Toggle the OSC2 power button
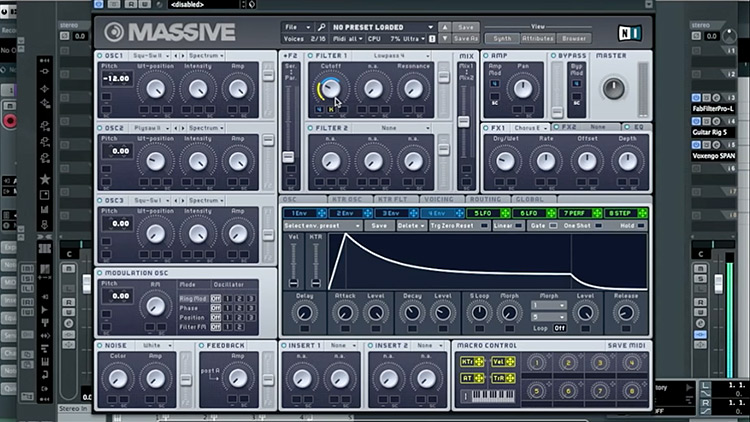750x422 pixels. pos(100,128)
